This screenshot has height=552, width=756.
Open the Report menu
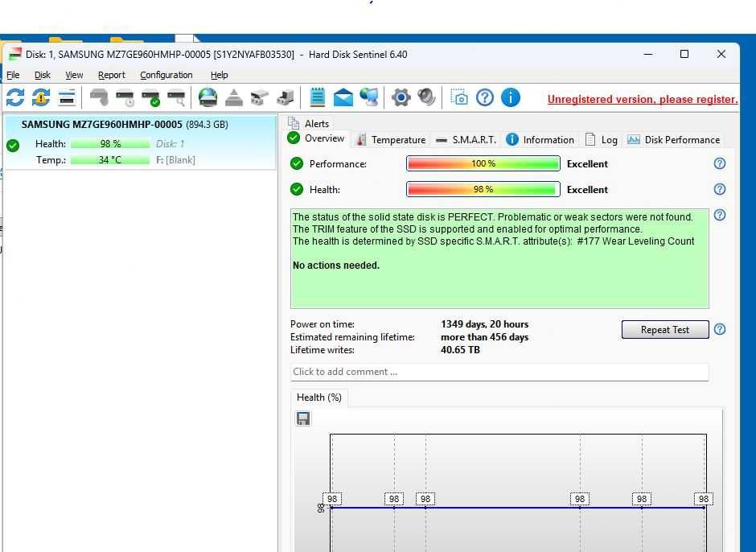(x=111, y=75)
